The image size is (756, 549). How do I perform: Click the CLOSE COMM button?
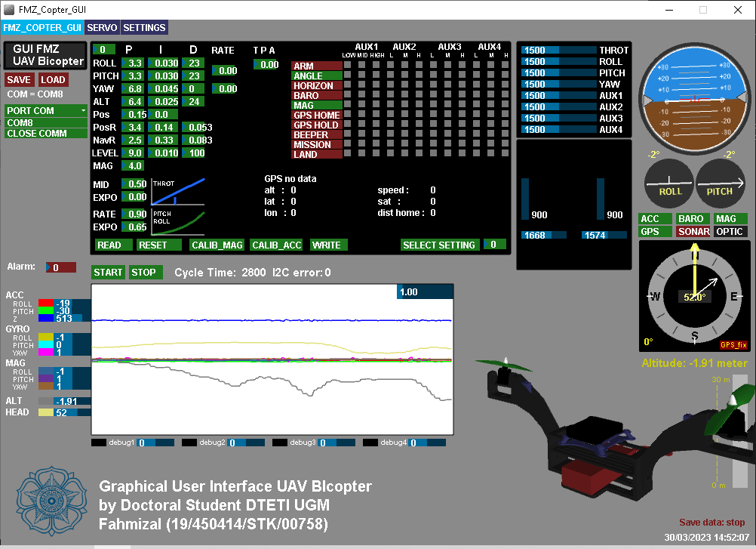[46, 133]
